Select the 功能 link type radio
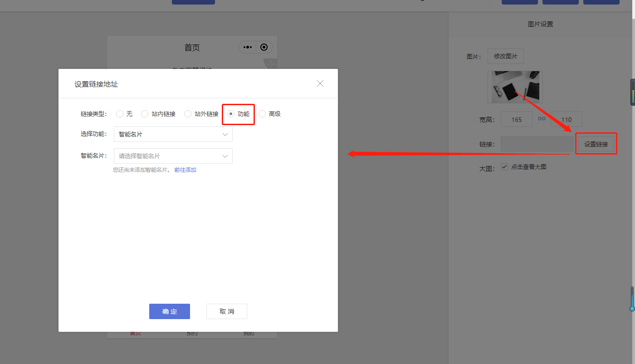The image size is (635, 364). (x=231, y=114)
